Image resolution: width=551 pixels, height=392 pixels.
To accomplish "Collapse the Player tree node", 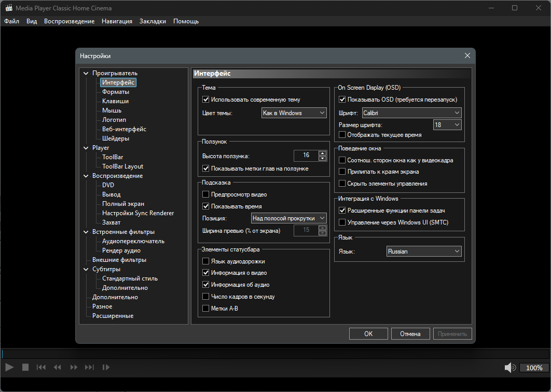I will click(x=86, y=148).
